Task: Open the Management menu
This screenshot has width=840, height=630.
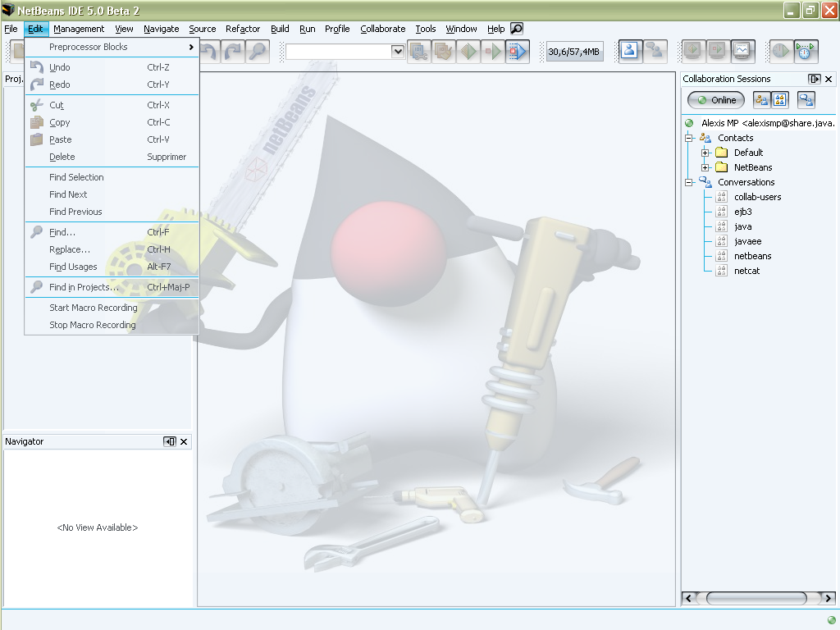Action: (x=79, y=29)
